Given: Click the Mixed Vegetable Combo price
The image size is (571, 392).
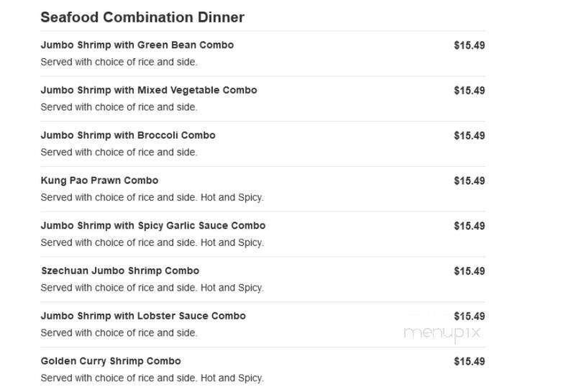Looking at the screenshot, I should (470, 91).
